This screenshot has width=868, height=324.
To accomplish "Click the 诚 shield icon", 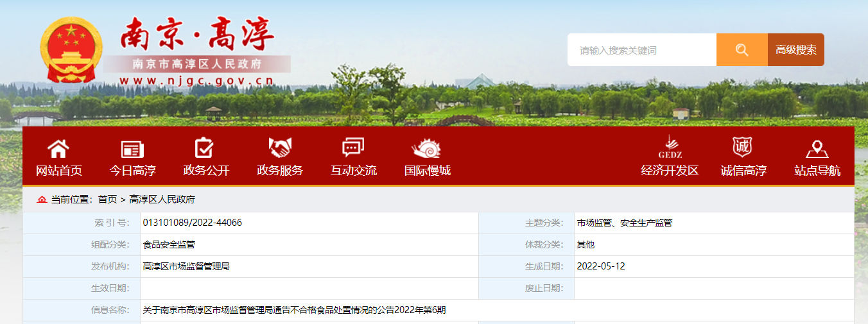I will [x=743, y=147].
